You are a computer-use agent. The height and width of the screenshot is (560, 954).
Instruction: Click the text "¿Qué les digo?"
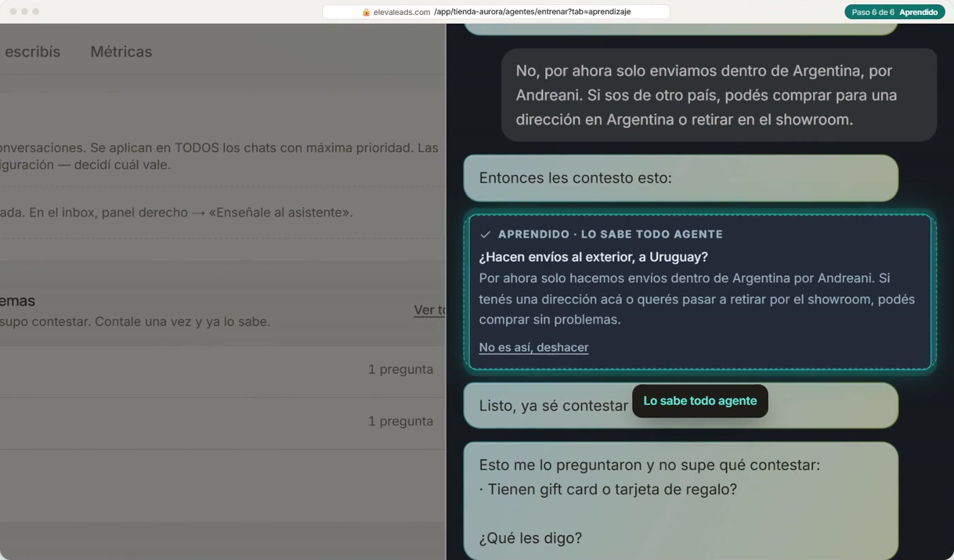coord(530,538)
